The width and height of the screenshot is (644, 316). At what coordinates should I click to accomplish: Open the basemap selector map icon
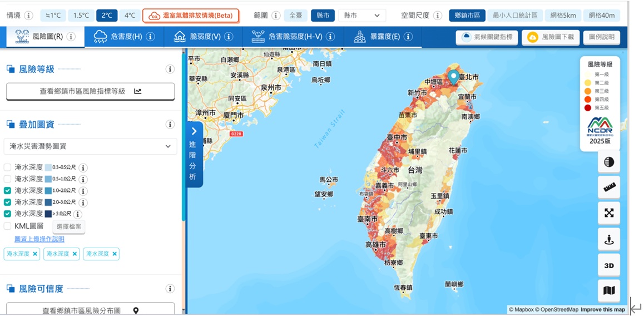click(608, 291)
